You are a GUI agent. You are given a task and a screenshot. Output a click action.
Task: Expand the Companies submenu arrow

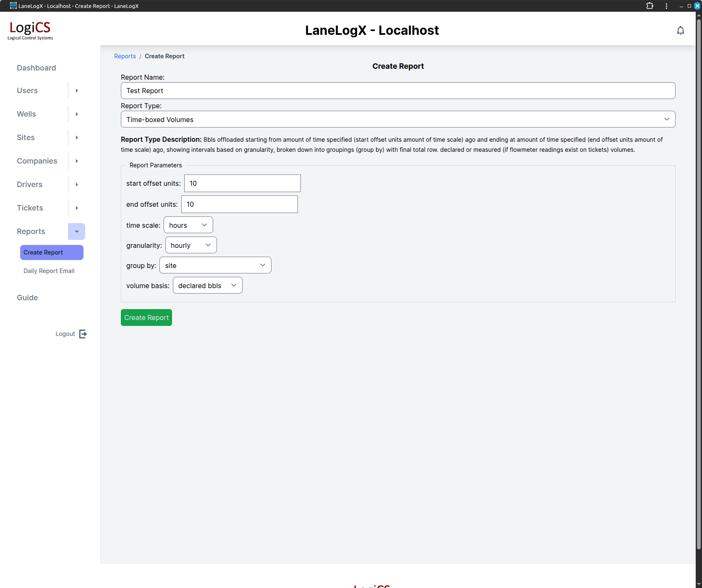pos(77,161)
